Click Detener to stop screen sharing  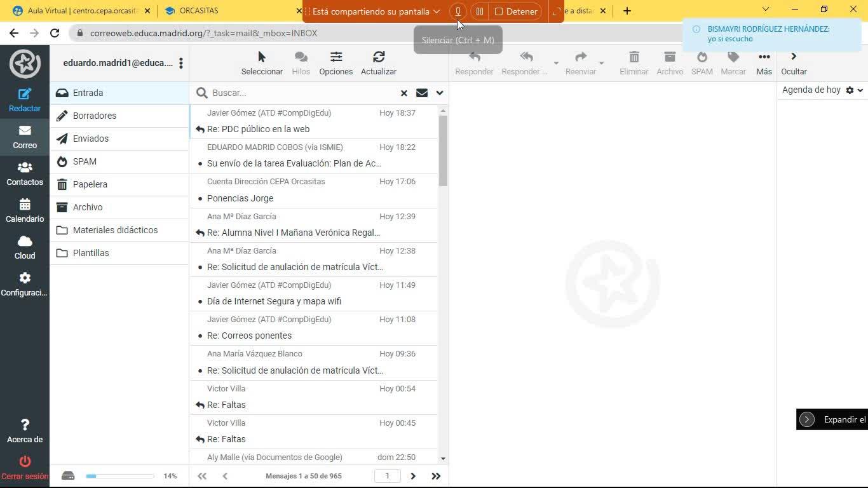click(x=515, y=11)
